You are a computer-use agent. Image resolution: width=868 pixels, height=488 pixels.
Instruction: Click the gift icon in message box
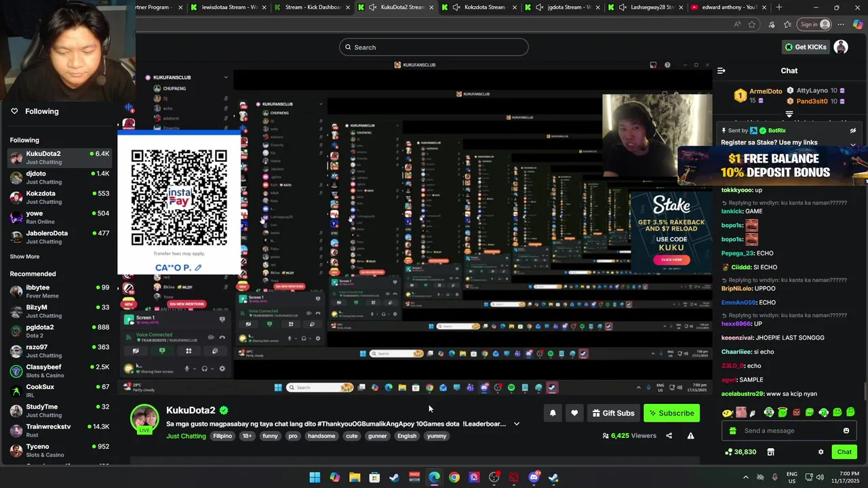[x=732, y=431]
